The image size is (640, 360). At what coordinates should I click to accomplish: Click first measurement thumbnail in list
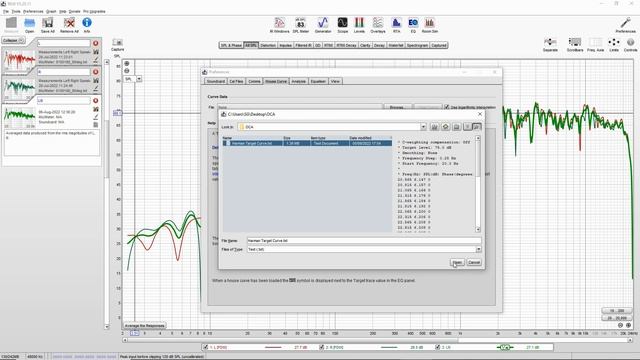[19, 60]
